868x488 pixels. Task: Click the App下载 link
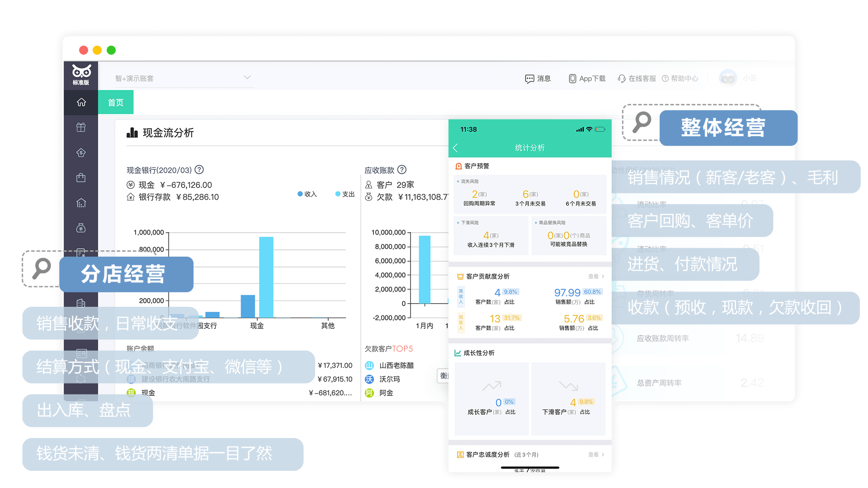point(587,79)
